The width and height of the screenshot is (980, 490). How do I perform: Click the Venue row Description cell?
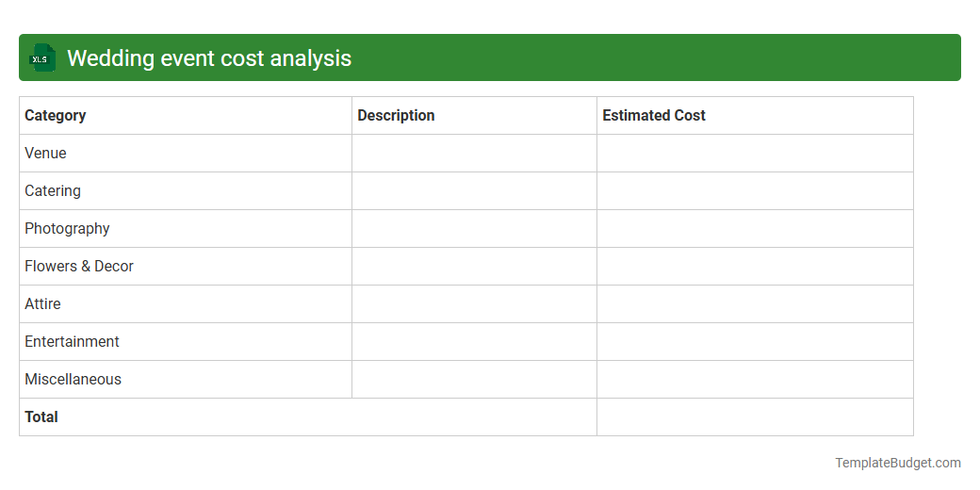click(474, 153)
